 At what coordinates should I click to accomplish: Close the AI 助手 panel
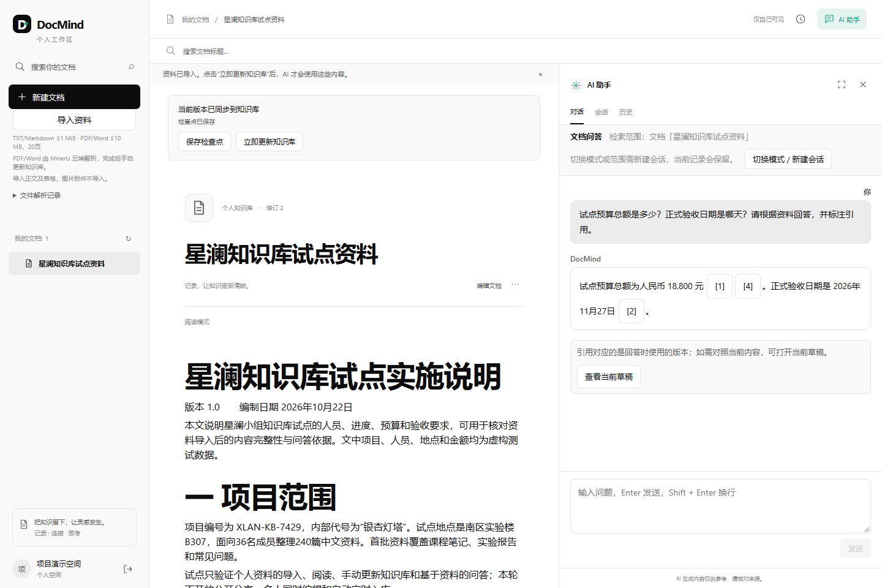point(863,85)
